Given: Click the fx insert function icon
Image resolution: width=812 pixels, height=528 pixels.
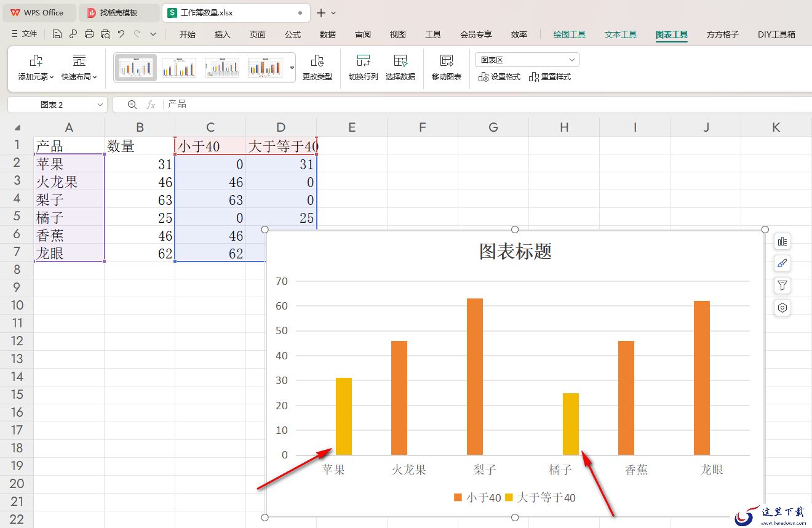Looking at the screenshot, I should [151, 105].
